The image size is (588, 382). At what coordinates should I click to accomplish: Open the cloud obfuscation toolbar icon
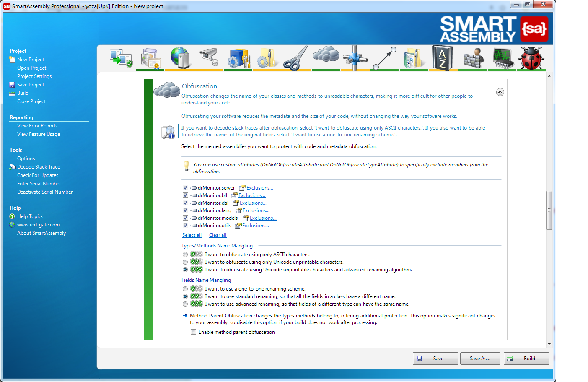[326, 55]
